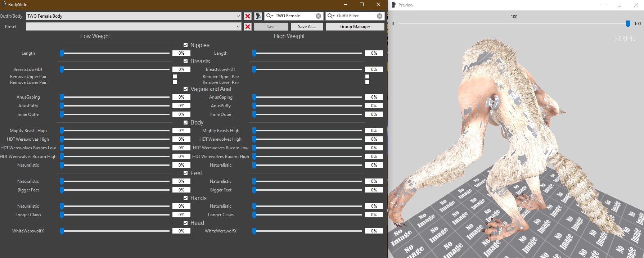Click the Low Weight column heading

[95, 36]
